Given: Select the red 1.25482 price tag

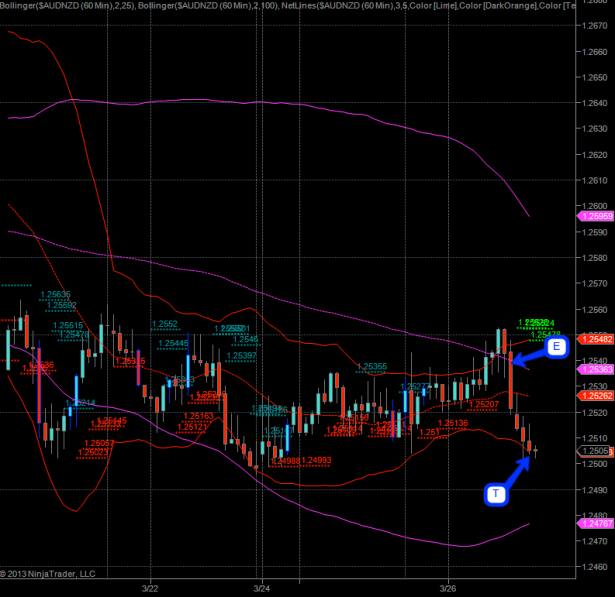Looking at the screenshot, I should (x=596, y=340).
